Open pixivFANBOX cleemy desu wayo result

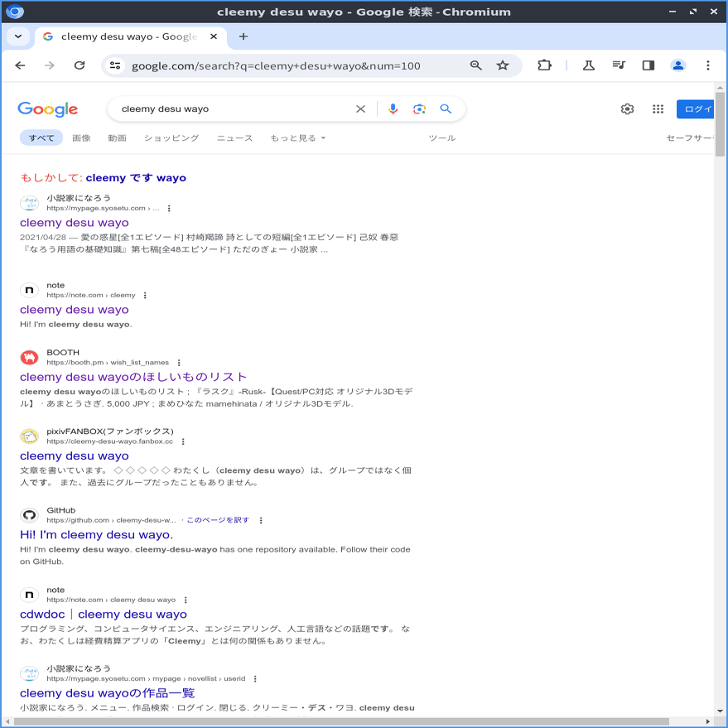[x=75, y=456]
